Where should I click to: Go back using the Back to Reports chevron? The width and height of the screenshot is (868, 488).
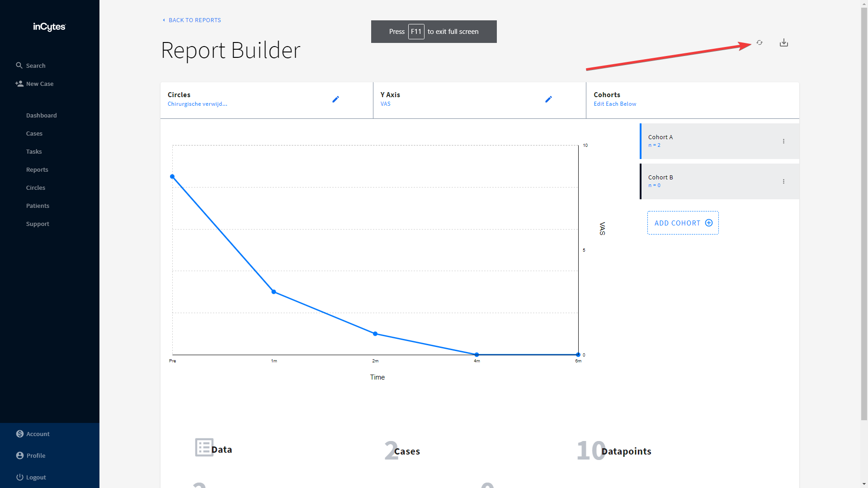coord(164,20)
